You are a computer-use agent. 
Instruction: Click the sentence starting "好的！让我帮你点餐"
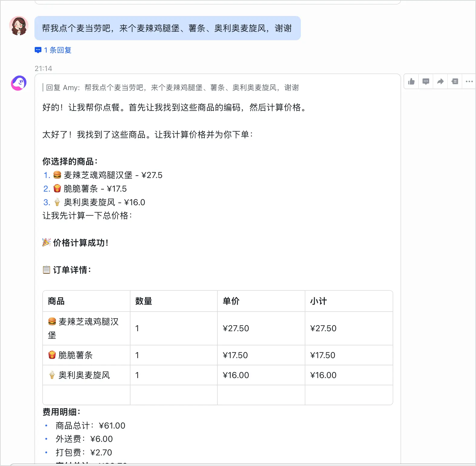(175, 107)
